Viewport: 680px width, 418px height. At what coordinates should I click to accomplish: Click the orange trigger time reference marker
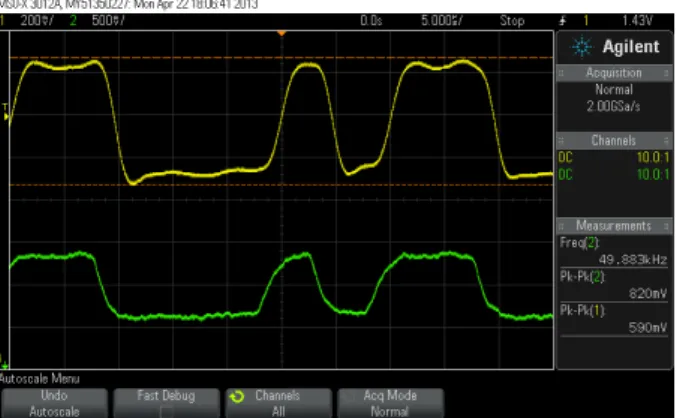point(281,33)
